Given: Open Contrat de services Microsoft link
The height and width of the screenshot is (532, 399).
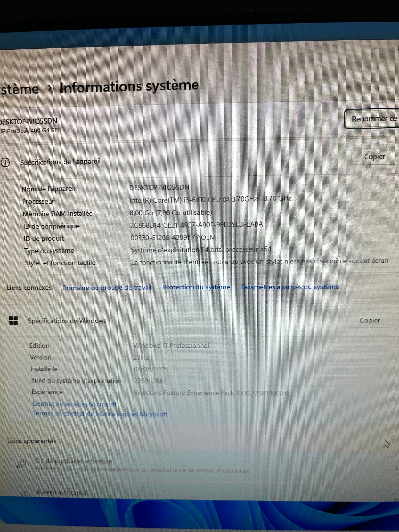Looking at the screenshot, I should click(x=75, y=404).
